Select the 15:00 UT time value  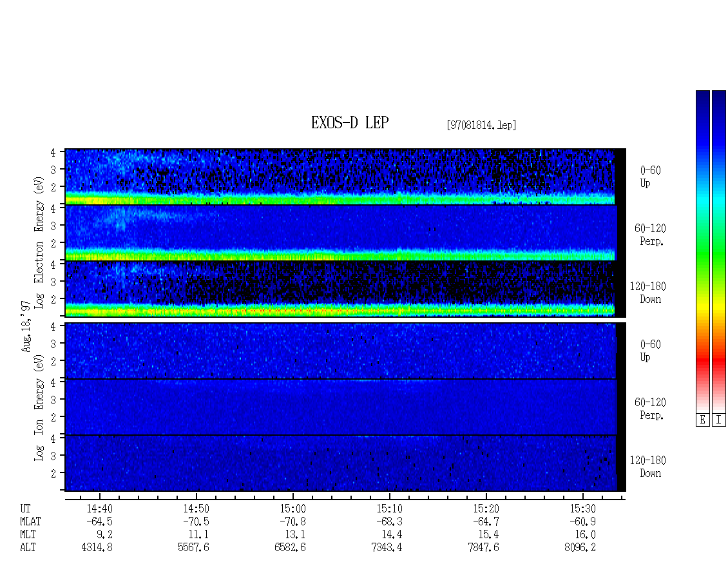[292, 509]
